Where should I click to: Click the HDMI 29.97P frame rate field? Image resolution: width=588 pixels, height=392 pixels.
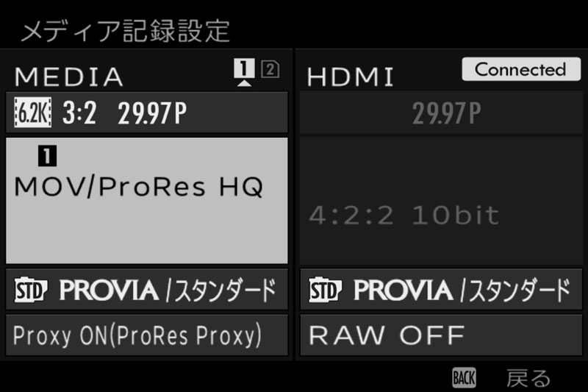tap(441, 113)
